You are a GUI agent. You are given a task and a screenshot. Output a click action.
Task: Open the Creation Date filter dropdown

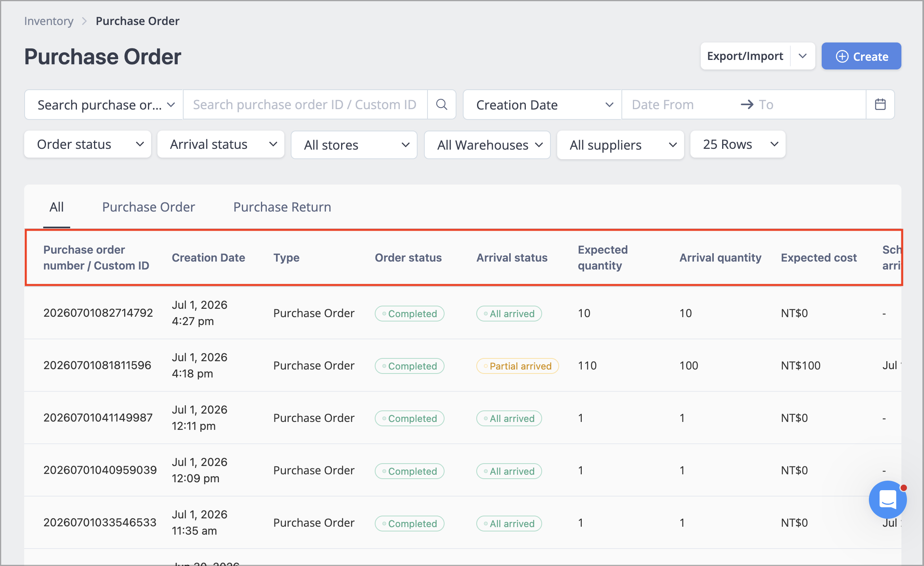coord(543,104)
